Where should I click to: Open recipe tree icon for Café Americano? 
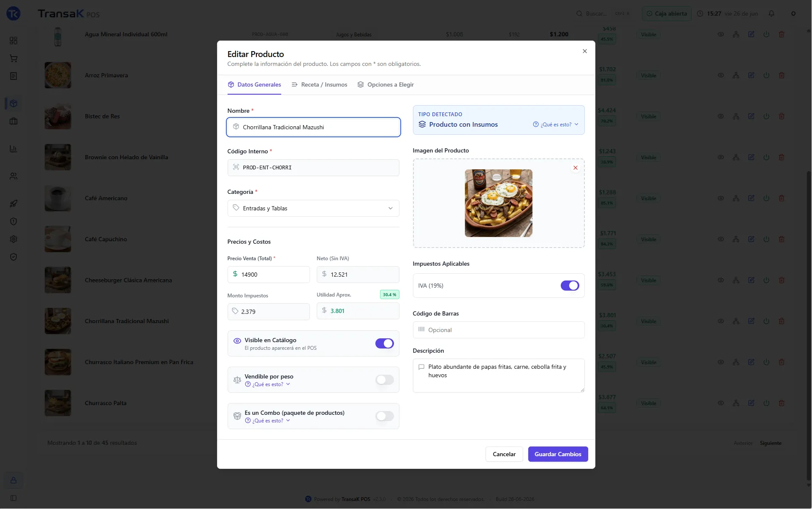pos(736,198)
